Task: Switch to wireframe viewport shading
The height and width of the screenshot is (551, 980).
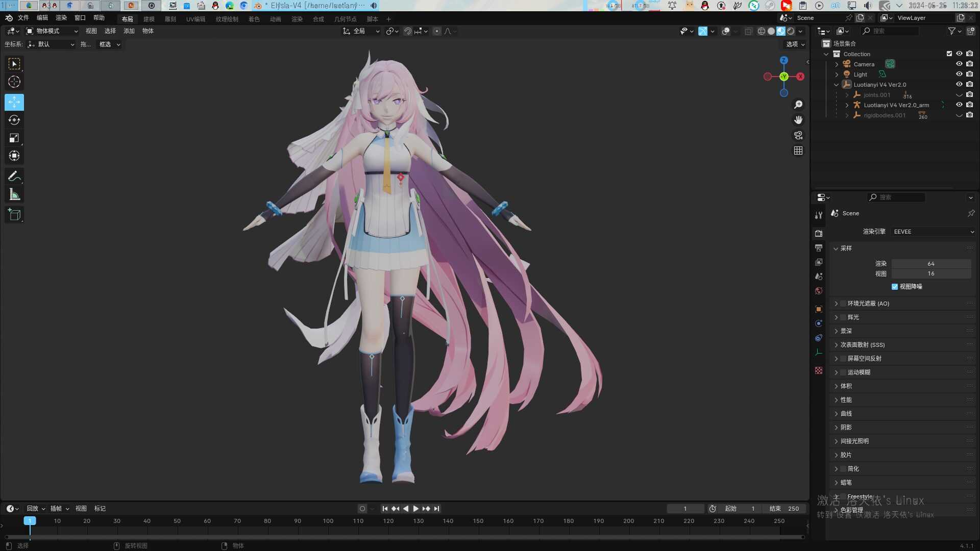Action: click(761, 31)
